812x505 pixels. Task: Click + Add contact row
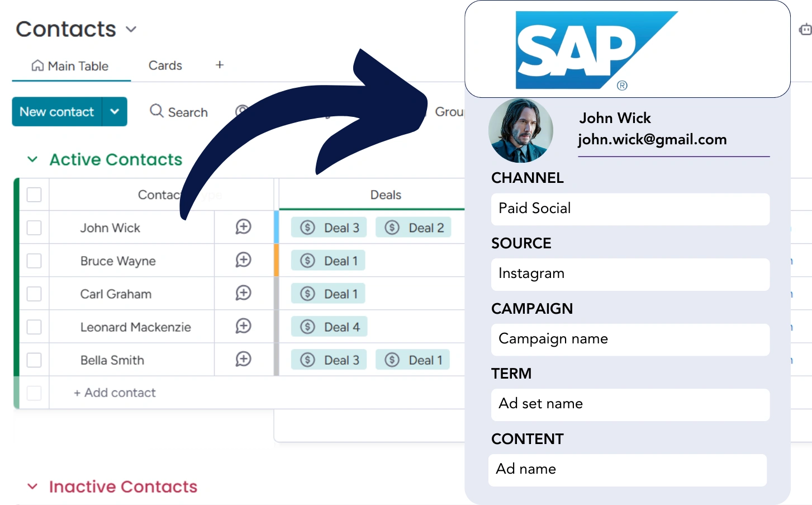[115, 393]
